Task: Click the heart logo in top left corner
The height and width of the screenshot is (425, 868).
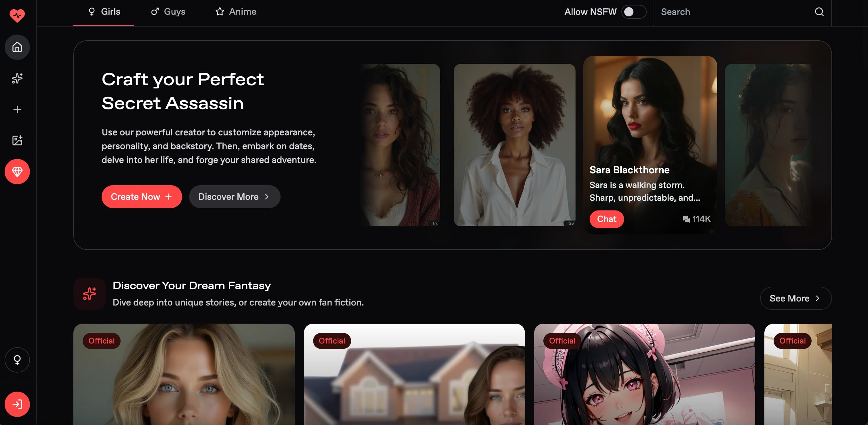Action: [x=17, y=15]
